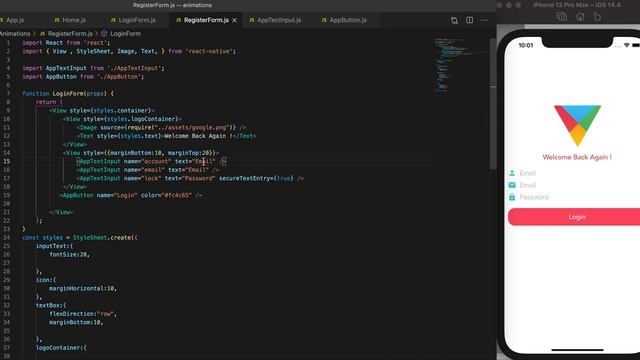Click the logoContainer style key

tap(61, 348)
